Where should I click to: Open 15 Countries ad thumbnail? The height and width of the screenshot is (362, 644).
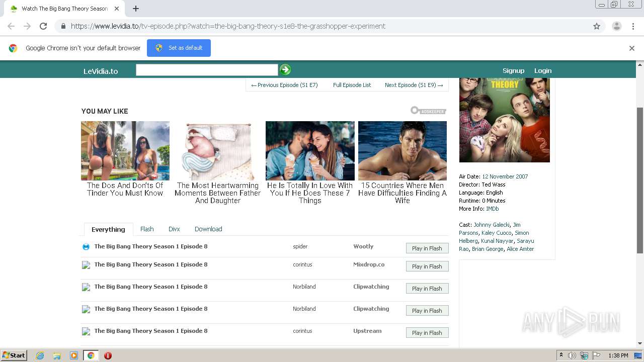pos(403,151)
